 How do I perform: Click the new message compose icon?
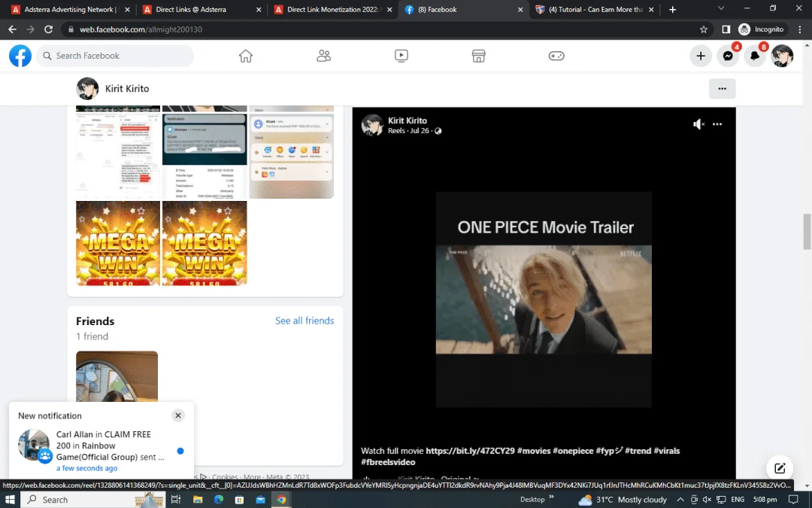pyautogui.click(x=780, y=469)
